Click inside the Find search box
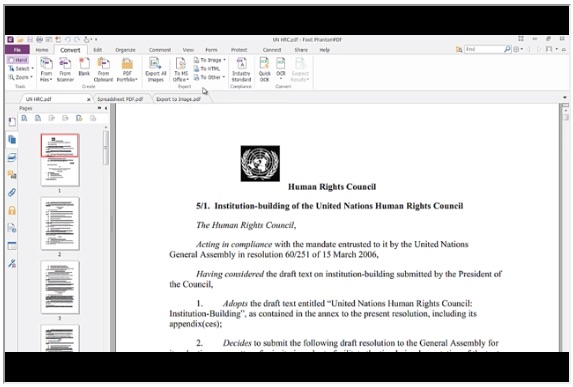 coord(484,49)
